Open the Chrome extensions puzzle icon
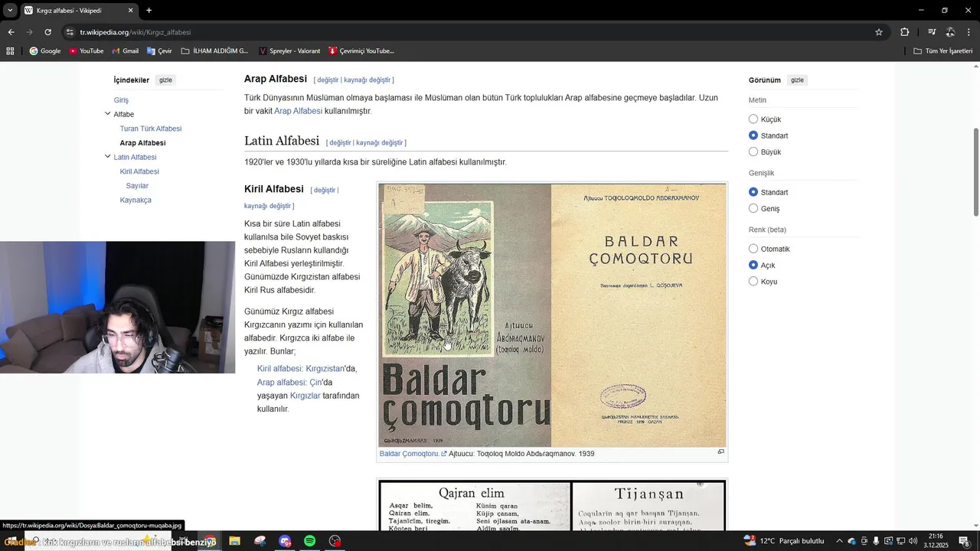This screenshot has height=551, width=980. (905, 32)
